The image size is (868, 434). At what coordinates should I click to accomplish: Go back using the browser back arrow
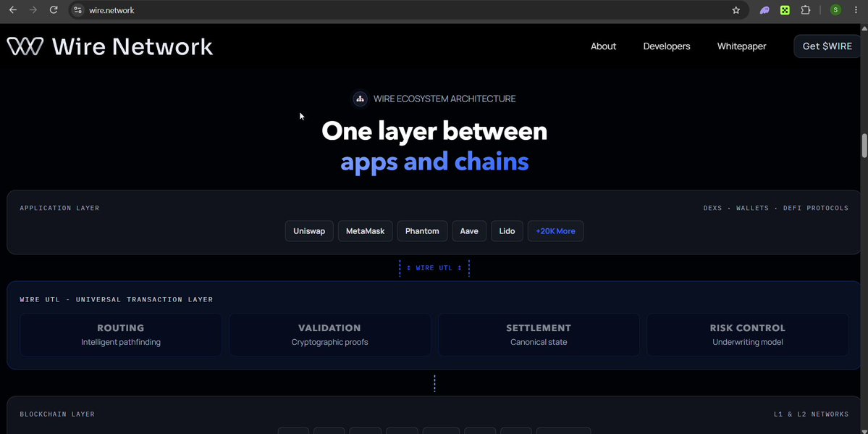pyautogui.click(x=13, y=10)
